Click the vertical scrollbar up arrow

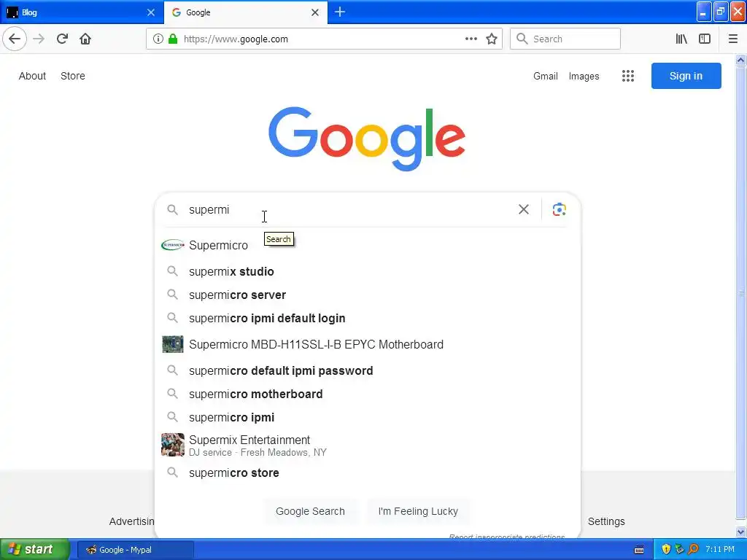click(741, 60)
